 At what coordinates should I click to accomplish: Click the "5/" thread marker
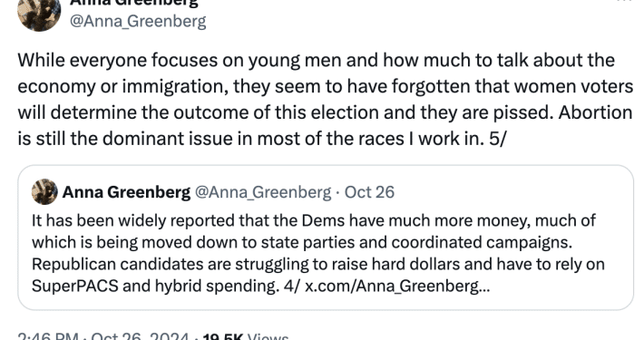[x=498, y=139]
